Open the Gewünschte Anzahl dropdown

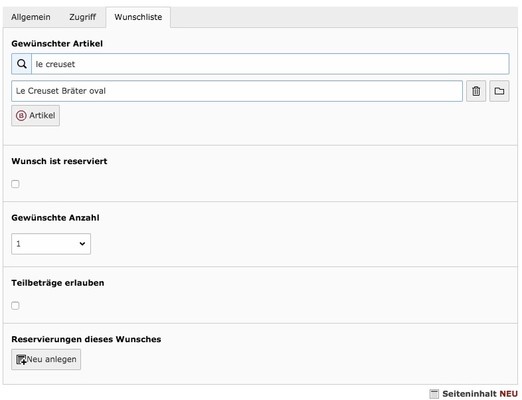(x=51, y=244)
